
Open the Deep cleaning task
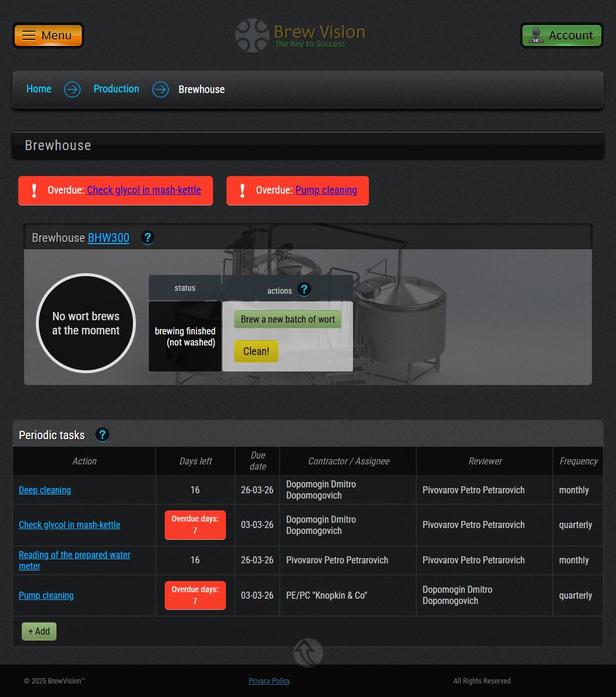pos(45,490)
